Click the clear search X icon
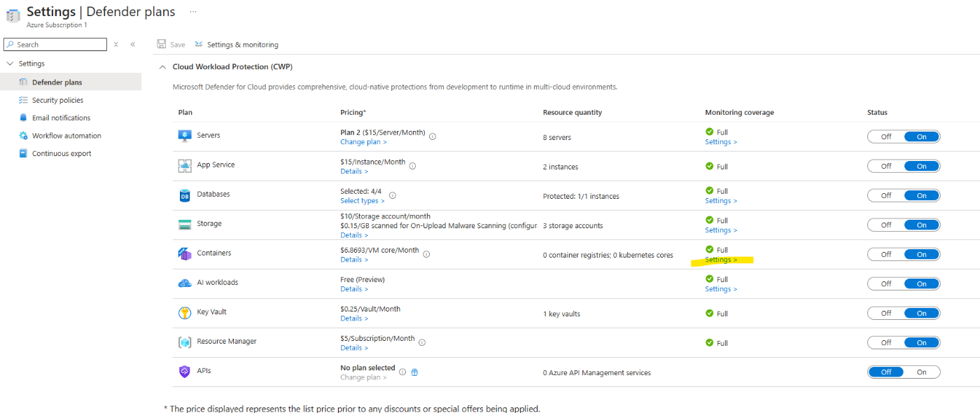 [x=116, y=44]
